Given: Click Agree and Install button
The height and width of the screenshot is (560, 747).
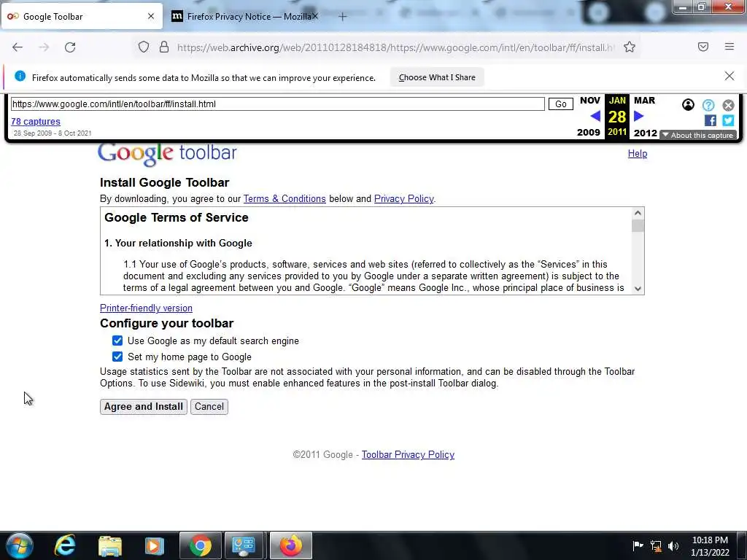Looking at the screenshot, I should (144, 407).
